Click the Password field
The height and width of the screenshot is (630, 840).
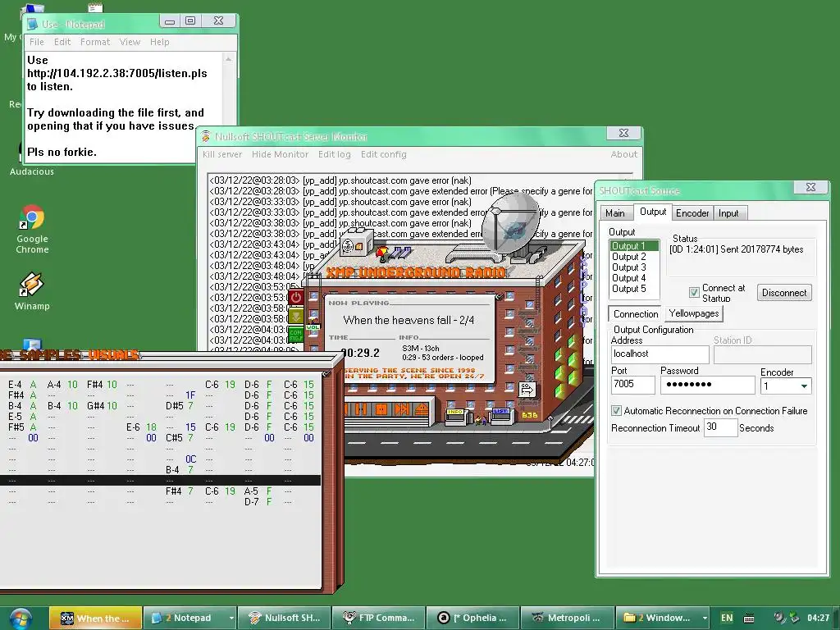(x=707, y=385)
